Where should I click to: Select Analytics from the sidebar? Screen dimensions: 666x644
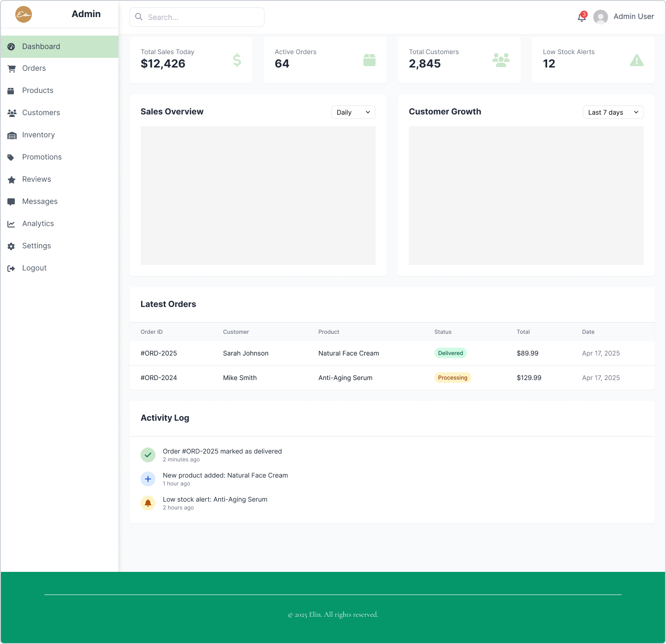click(x=38, y=224)
